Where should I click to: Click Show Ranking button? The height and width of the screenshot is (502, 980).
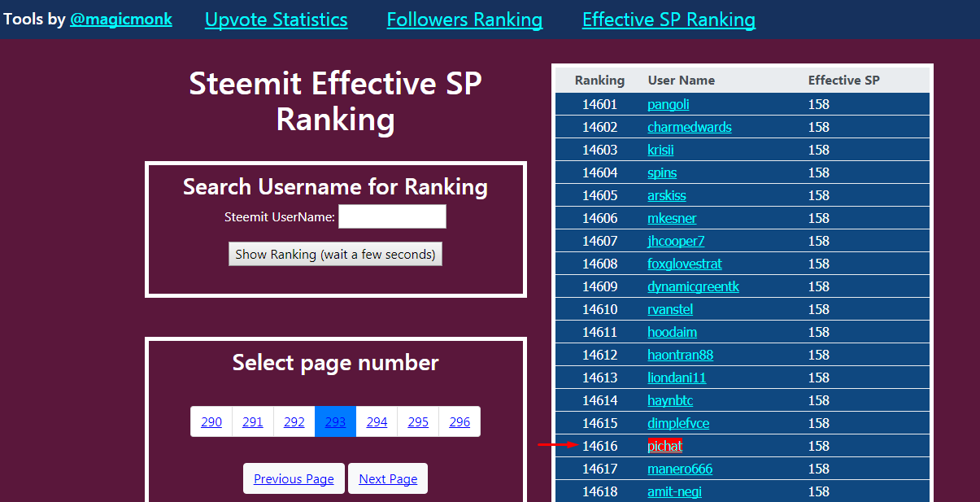(335, 254)
